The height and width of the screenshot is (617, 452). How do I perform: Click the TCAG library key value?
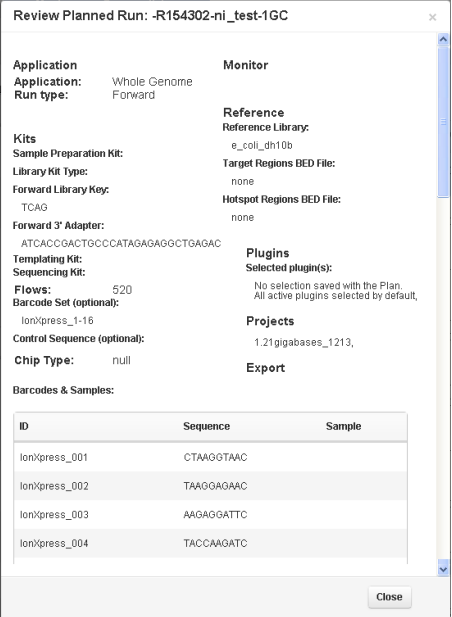(34, 207)
